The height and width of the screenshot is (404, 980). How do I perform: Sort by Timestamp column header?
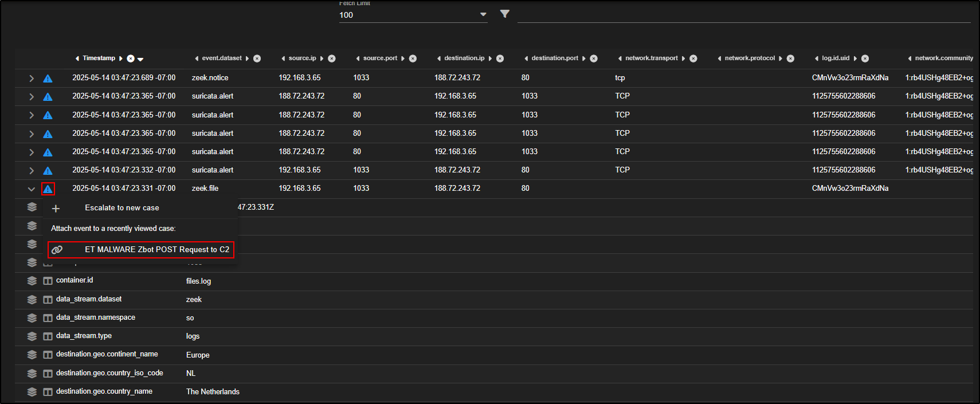coord(99,58)
